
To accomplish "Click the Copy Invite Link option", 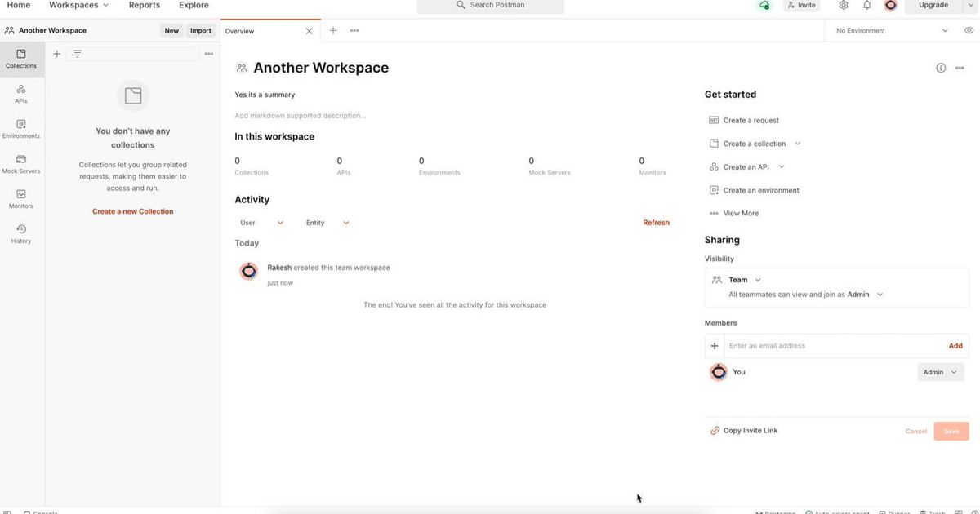I will point(744,431).
